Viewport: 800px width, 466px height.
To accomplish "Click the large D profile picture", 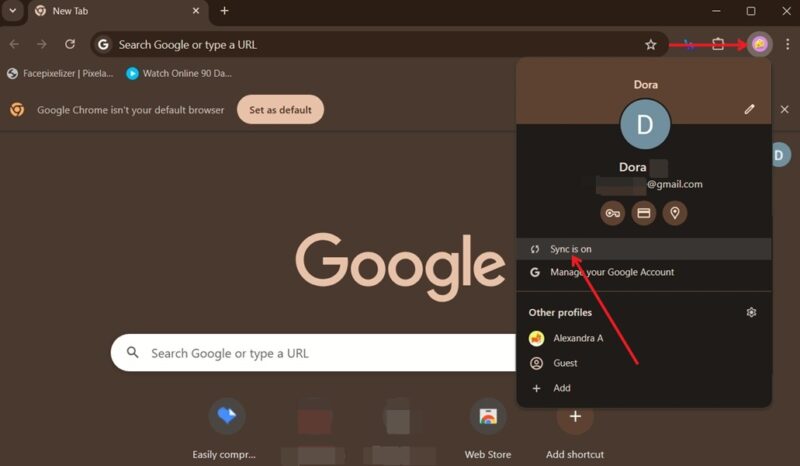I will (645, 125).
